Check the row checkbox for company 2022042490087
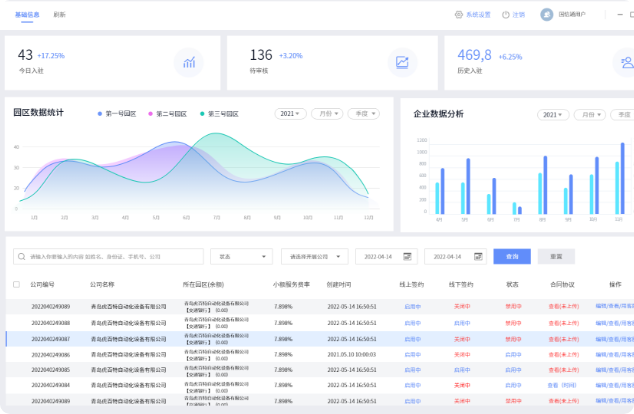Image resolution: width=634 pixels, height=414 pixels. tap(16, 339)
